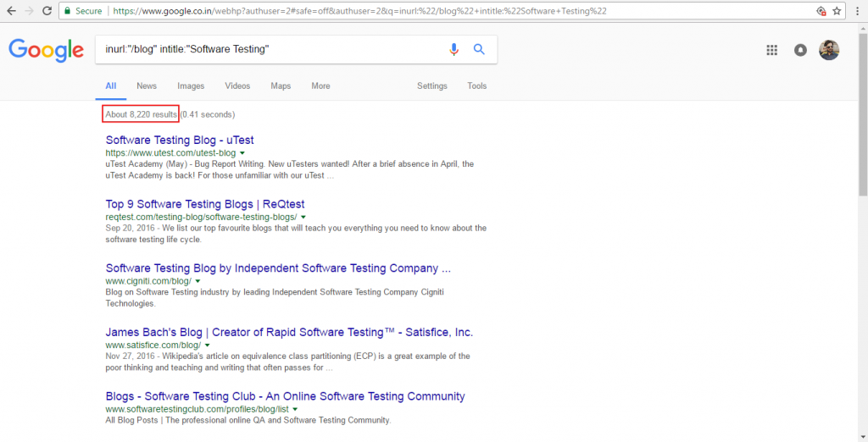Click the About 8,220 results text
The image size is (868, 442).
(x=142, y=114)
